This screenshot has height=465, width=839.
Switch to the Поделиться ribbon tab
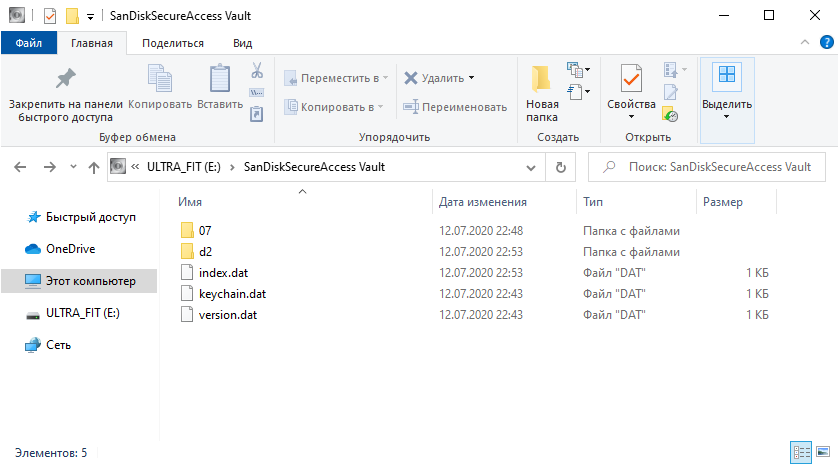(x=173, y=43)
